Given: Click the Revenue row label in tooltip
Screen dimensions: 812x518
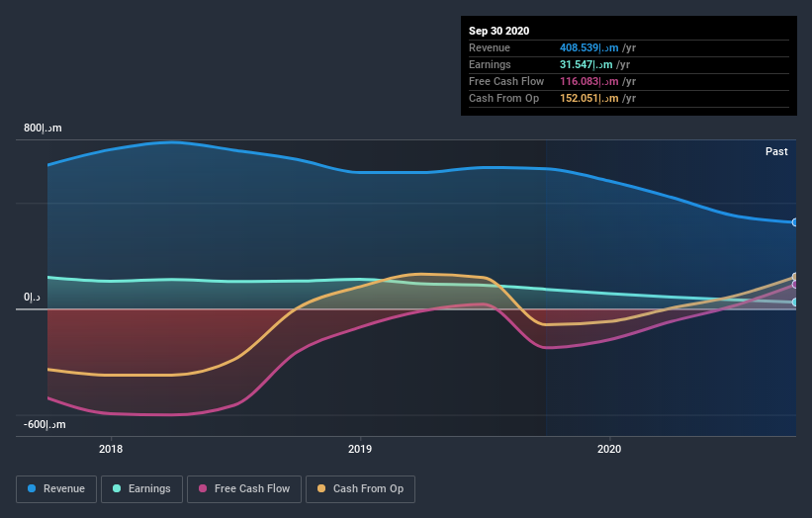Looking at the screenshot, I should 490,47.
